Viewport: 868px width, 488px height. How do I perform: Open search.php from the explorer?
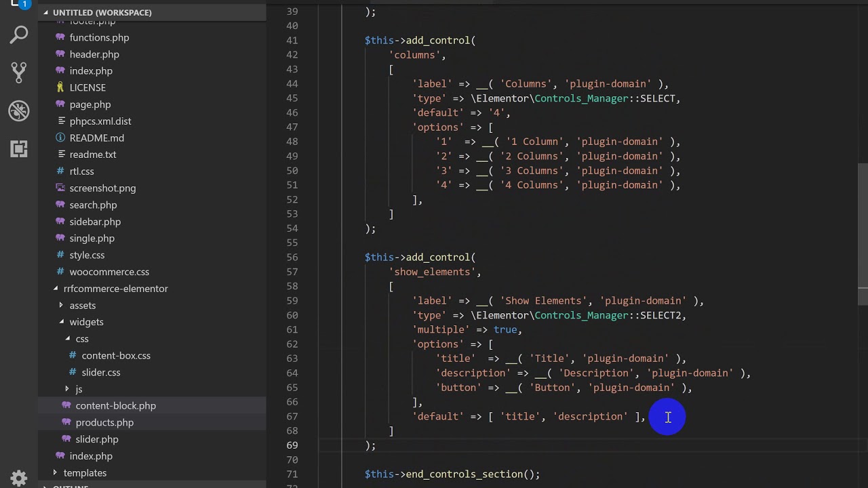[x=93, y=205]
